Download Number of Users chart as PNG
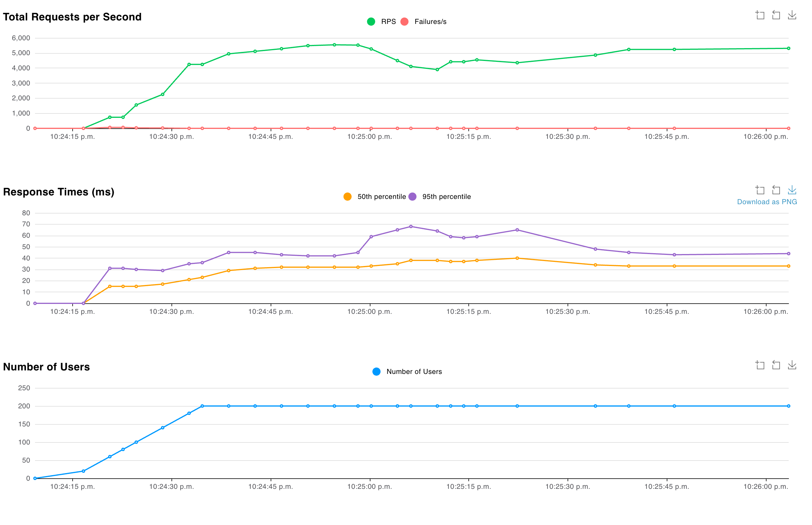 (792, 365)
